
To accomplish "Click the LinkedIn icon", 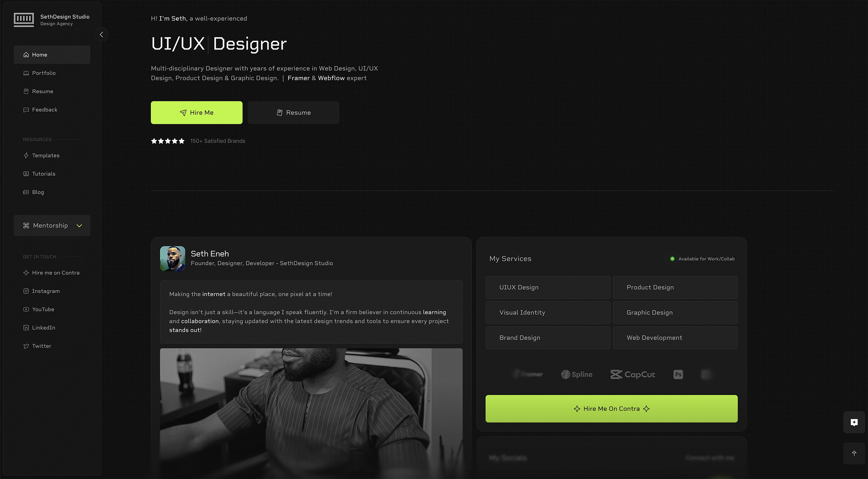I will point(26,328).
